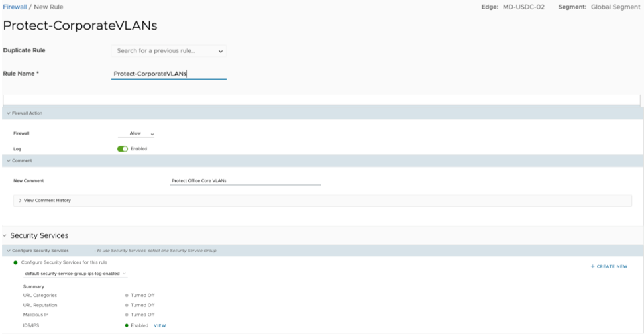Click the Firewall breadcrumb link
Image resolution: width=644 pixels, height=336 pixels.
(15, 7)
